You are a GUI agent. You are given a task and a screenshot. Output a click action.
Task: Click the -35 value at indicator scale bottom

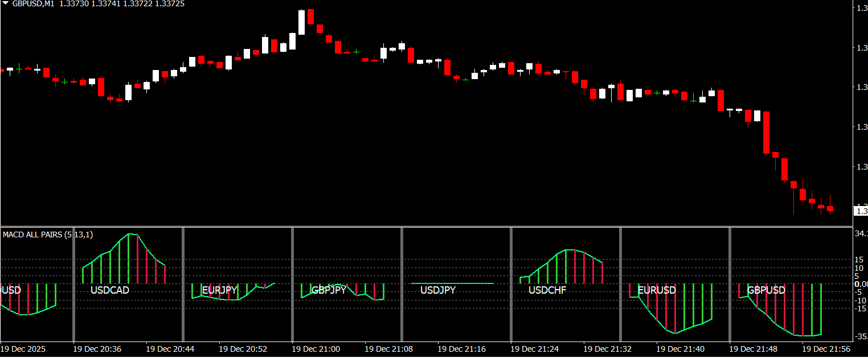tap(860, 336)
